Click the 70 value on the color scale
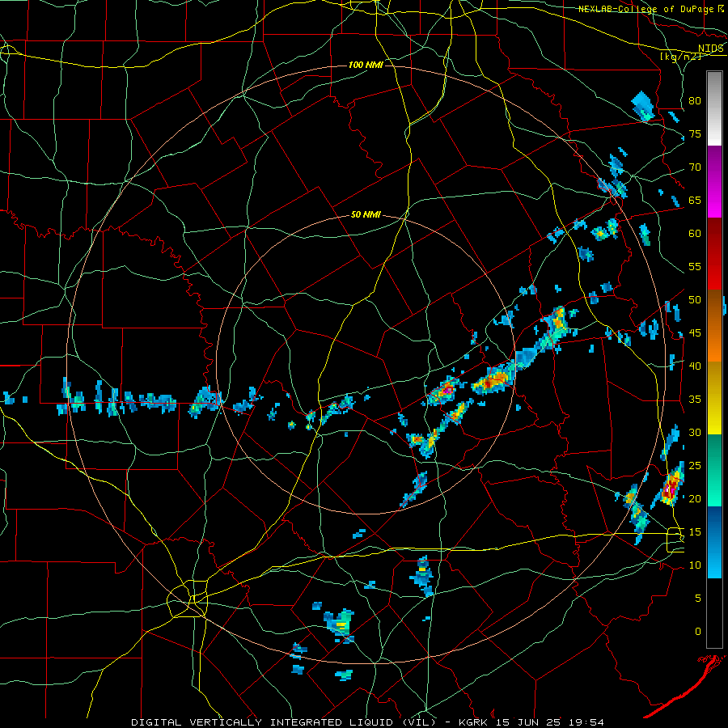Image resolution: width=728 pixels, height=728 pixels. 695,167
